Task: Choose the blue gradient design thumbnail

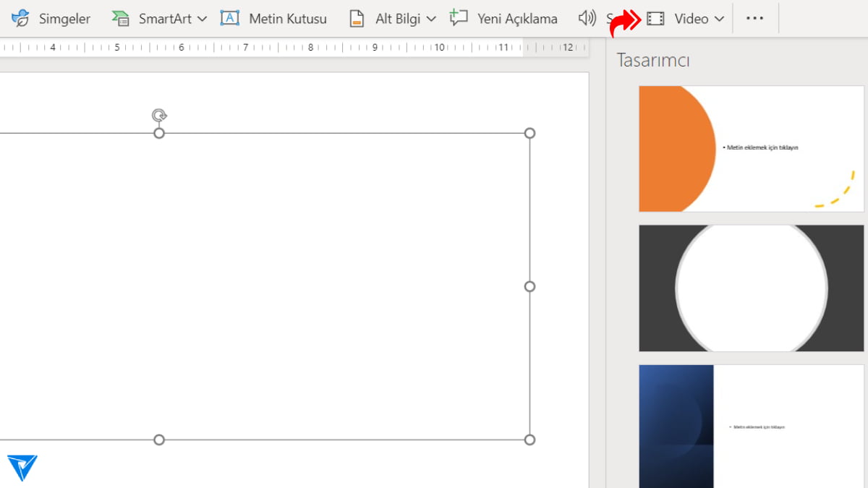Action: (751, 427)
